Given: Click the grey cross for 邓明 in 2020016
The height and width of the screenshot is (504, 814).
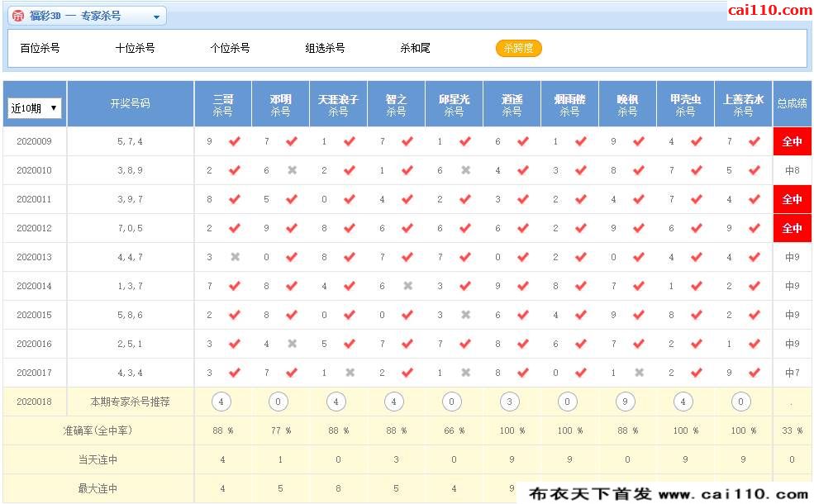Looking at the screenshot, I should tap(293, 344).
